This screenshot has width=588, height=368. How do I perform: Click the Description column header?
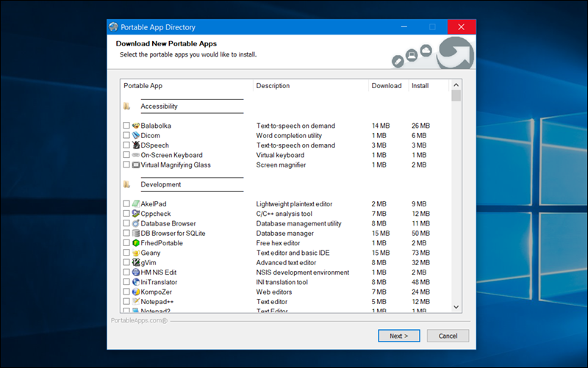(311, 86)
